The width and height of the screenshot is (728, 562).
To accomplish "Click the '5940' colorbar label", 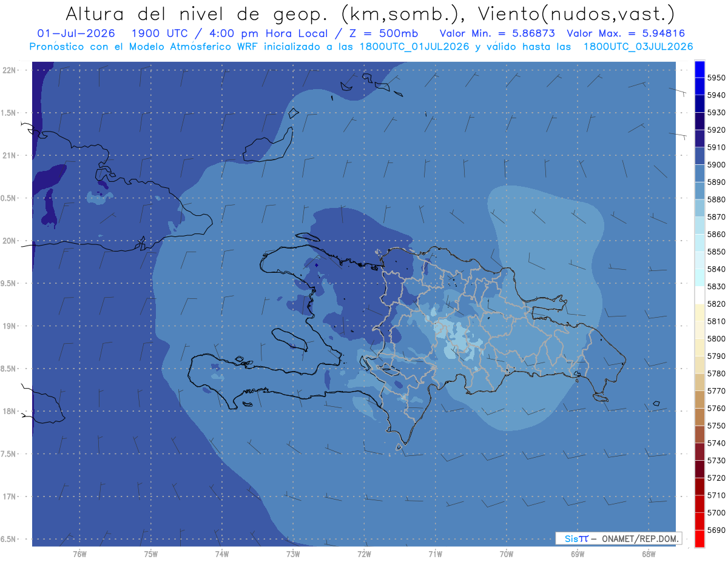I will 716,95.
